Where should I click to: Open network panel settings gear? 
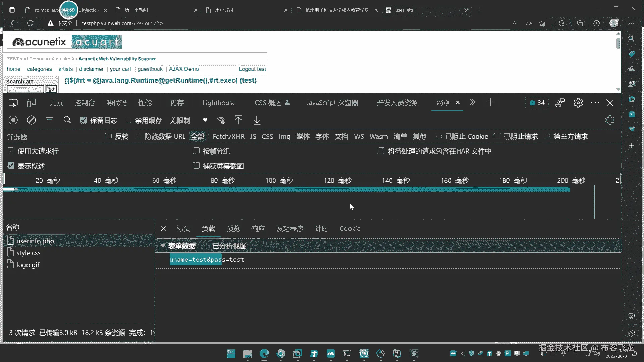(x=609, y=120)
